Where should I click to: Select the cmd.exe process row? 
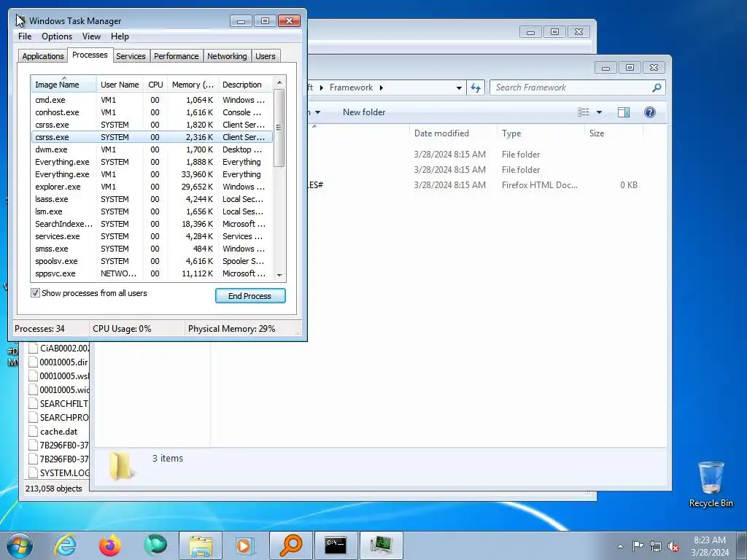(152, 100)
